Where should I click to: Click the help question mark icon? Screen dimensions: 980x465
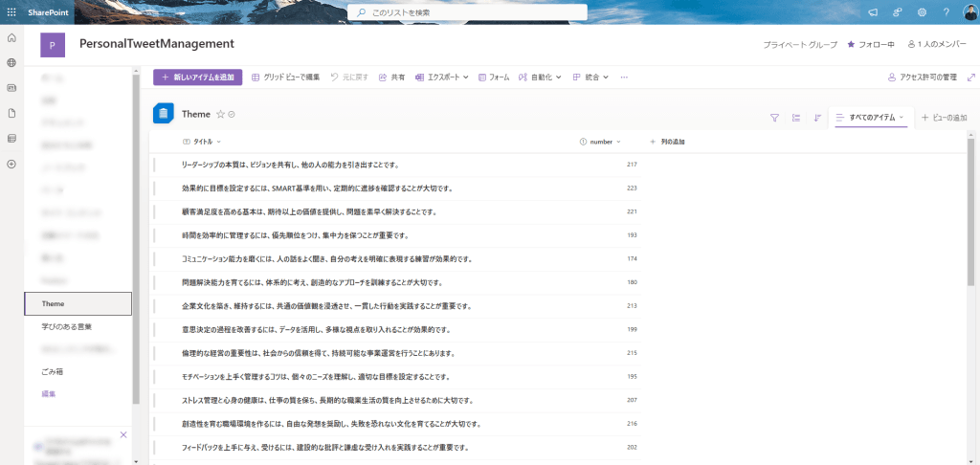click(x=946, y=11)
